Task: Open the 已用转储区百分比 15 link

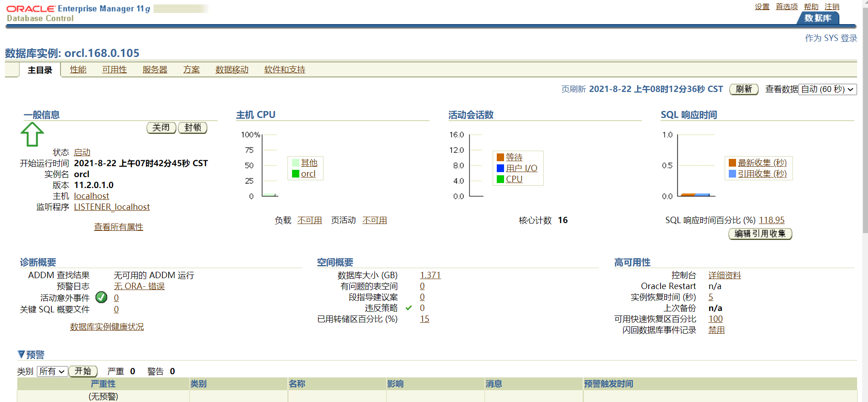Action: pos(424,319)
